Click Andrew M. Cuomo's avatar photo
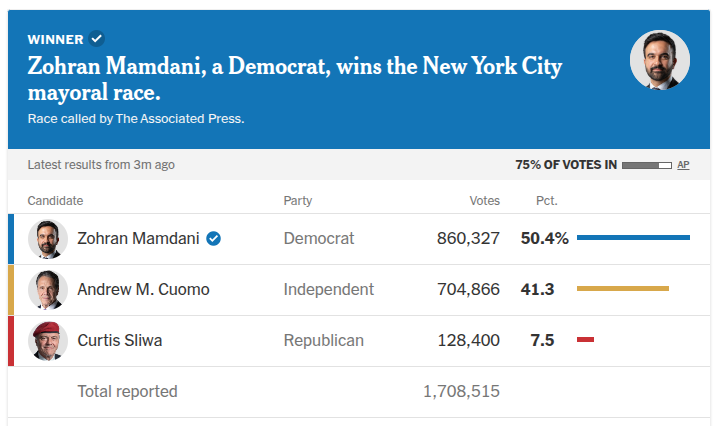 (x=47, y=290)
